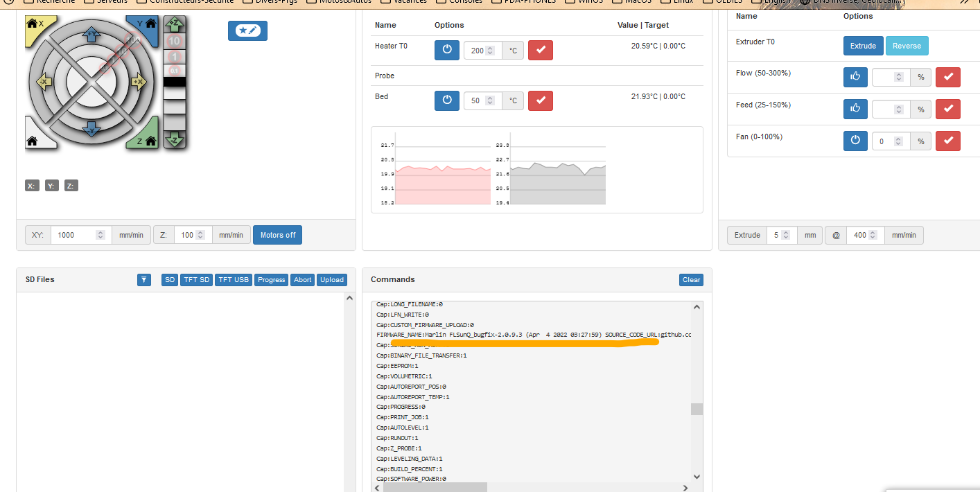This screenshot has height=492, width=980.
Task: Open the macro editor star-pencil button
Action: pyautogui.click(x=247, y=30)
